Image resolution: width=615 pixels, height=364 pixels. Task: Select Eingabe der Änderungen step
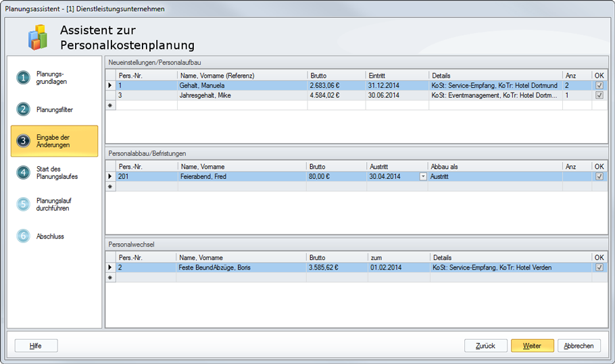[55, 141]
